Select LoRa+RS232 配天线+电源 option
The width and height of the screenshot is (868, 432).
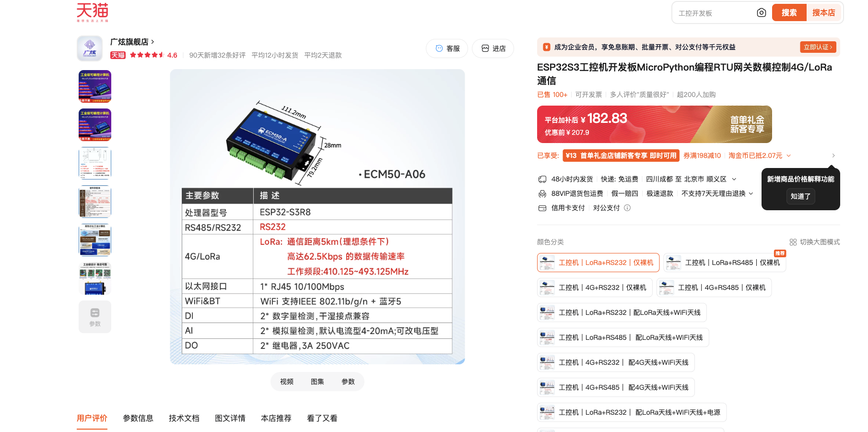pyautogui.click(x=632, y=412)
